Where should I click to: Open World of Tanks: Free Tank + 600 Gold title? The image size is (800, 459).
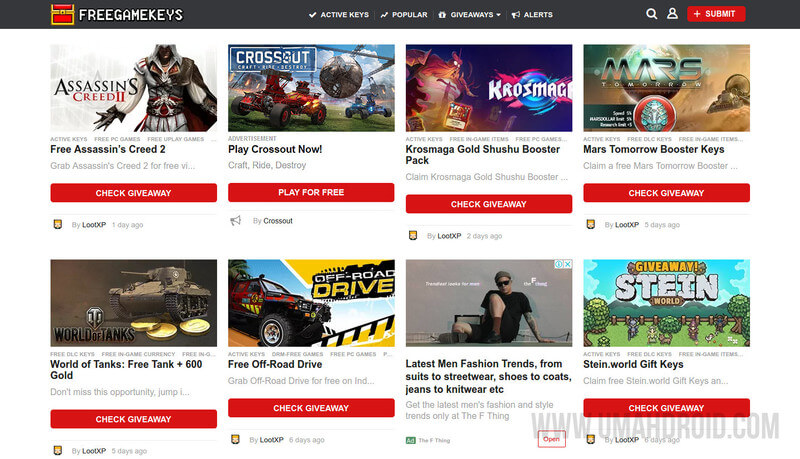pyautogui.click(x=126, y=370)
